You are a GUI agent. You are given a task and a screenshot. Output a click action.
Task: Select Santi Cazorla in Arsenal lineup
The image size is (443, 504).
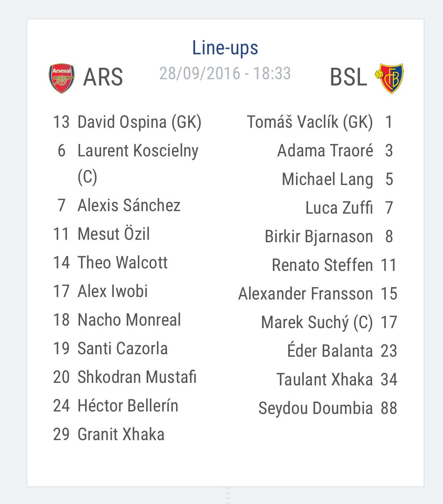pyautogui.click(x=110, y=348)
